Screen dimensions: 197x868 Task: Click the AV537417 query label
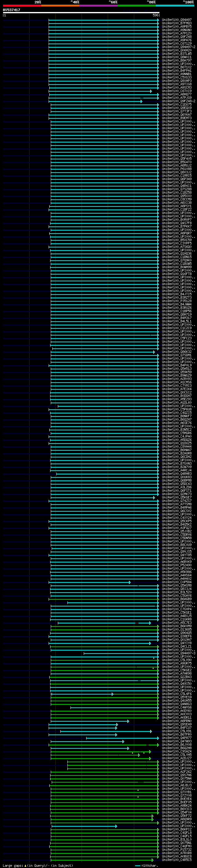[x=11, y=10]
